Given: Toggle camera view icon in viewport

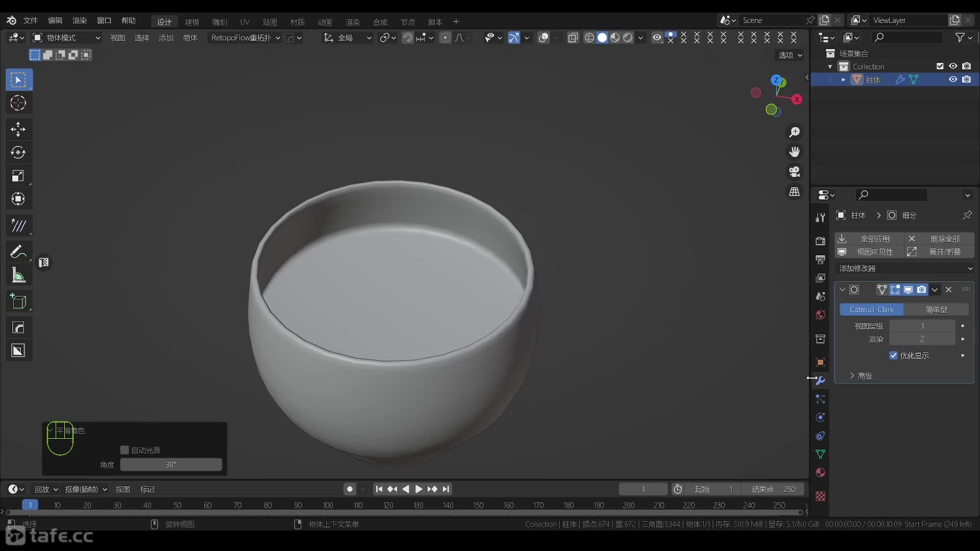Looking at the screenshot, I should click(x=795, y=172).
